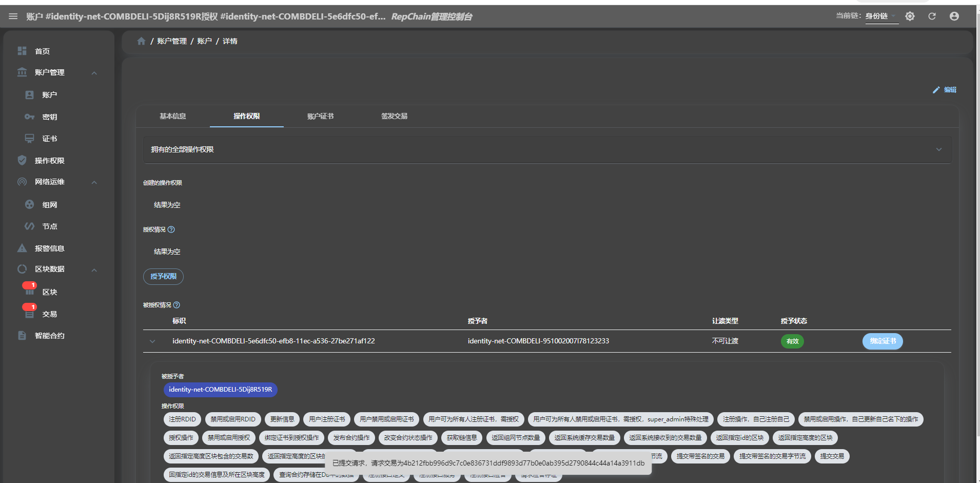Click the identity-net-COMBDELI-951002007l78123233 grantor text
980x483 pixels.
[538, 341]
